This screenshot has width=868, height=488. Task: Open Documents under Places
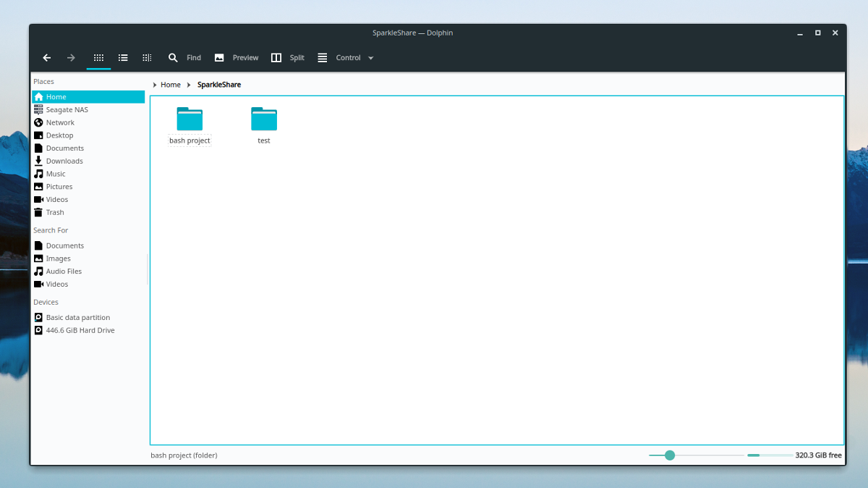pyautogui.click(x=88, y=148)
